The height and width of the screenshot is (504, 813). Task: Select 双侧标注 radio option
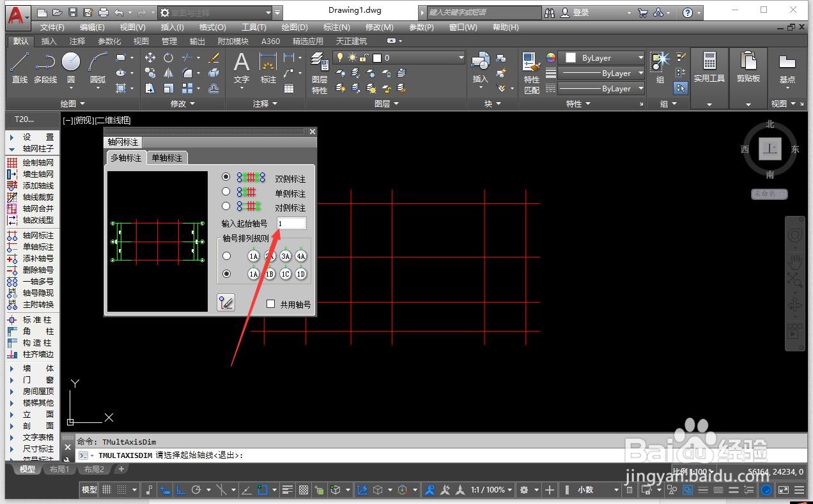226,177
